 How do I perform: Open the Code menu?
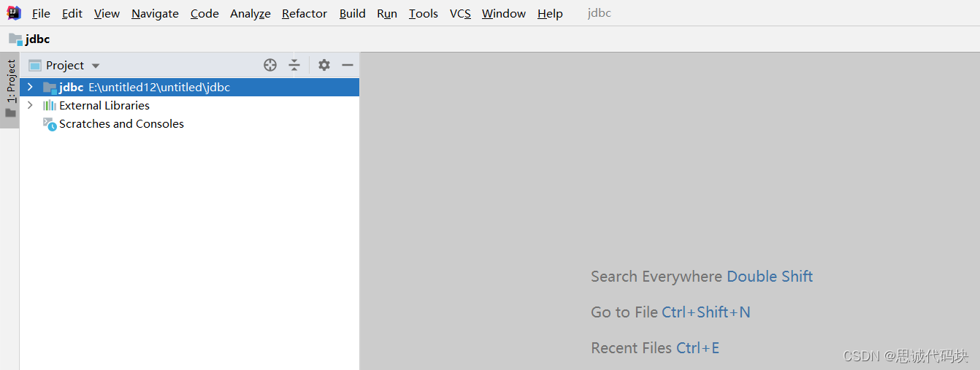click(204, 13)
